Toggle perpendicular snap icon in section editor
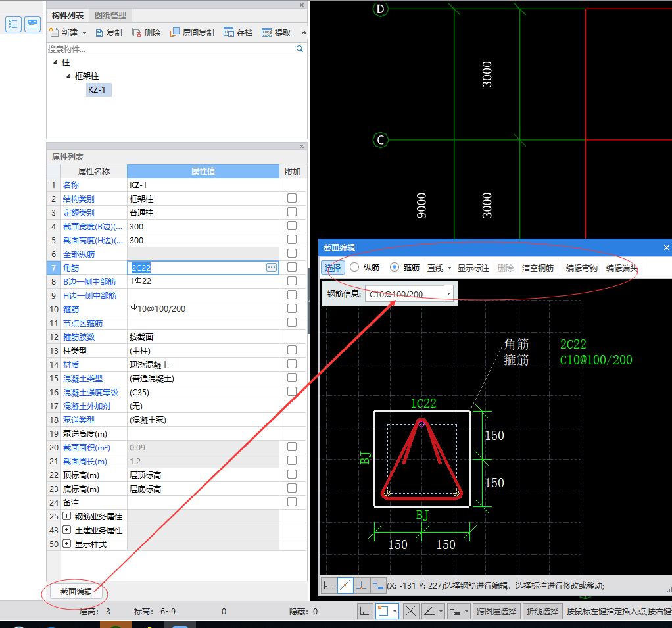 coord(361,585)
